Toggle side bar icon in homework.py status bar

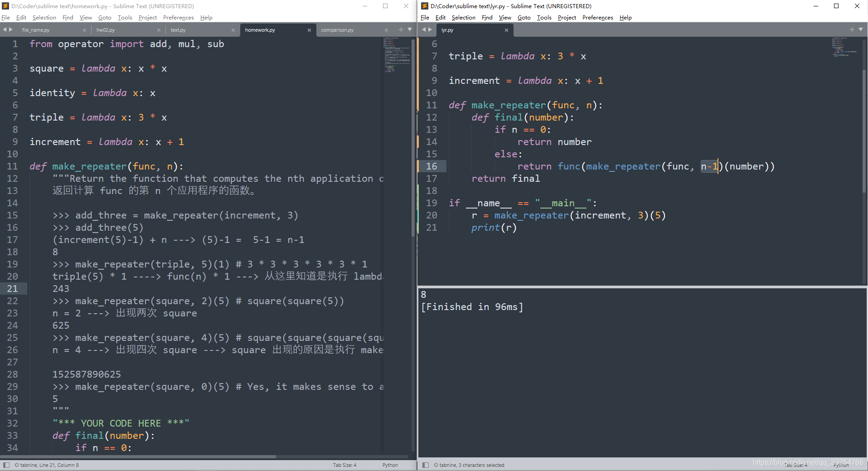click(6, 465)
